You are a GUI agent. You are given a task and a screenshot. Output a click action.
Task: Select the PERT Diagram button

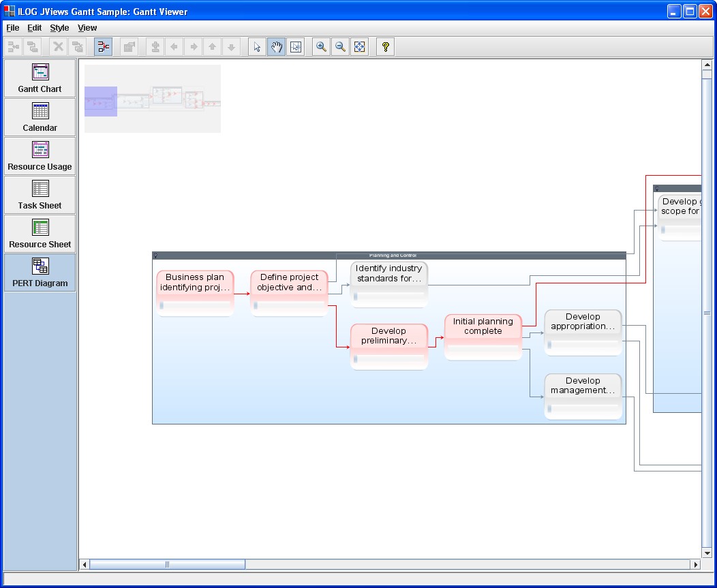tap(40, 273)
